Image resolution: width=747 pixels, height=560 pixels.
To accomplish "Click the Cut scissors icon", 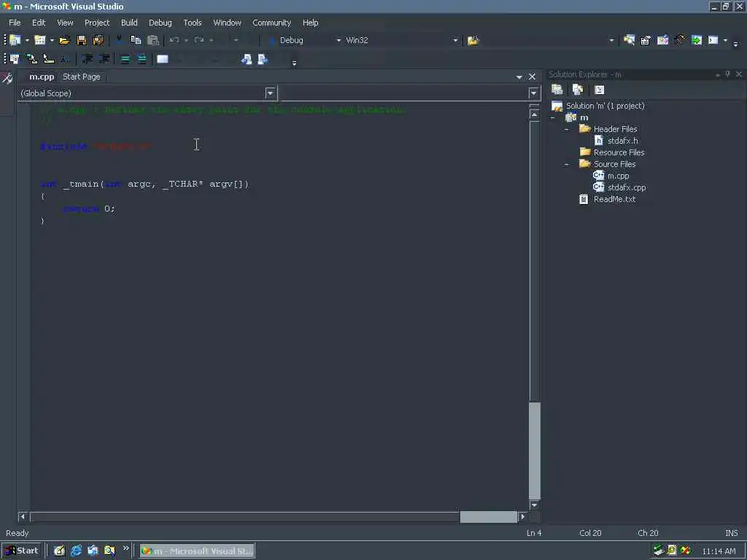I will (x=119, y=40).
